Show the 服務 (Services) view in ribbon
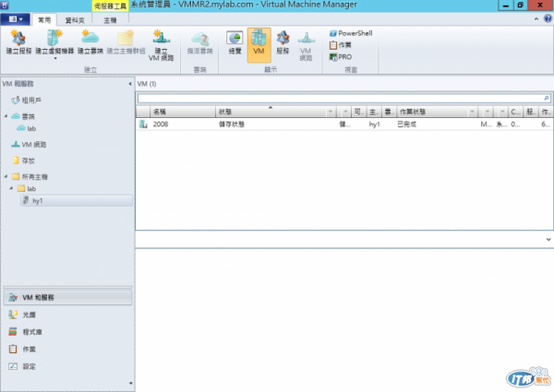The image size is (554, 392). tap(283, 43)
